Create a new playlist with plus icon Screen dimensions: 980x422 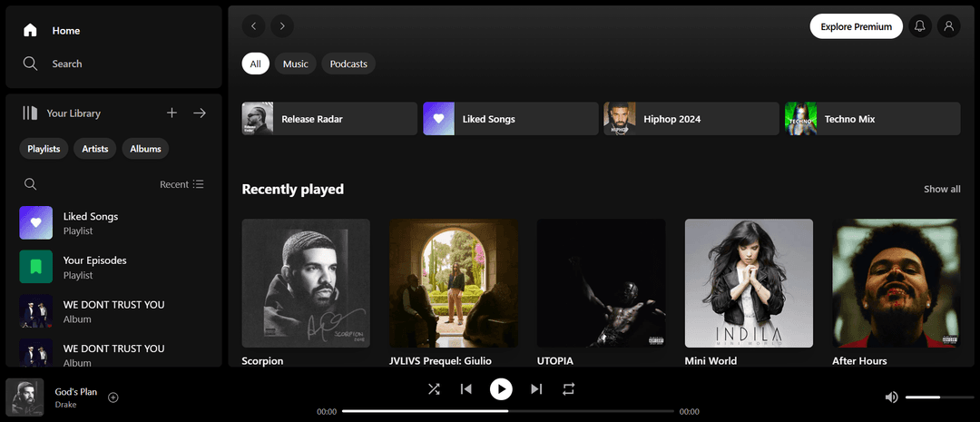click(x=171, y=113)
